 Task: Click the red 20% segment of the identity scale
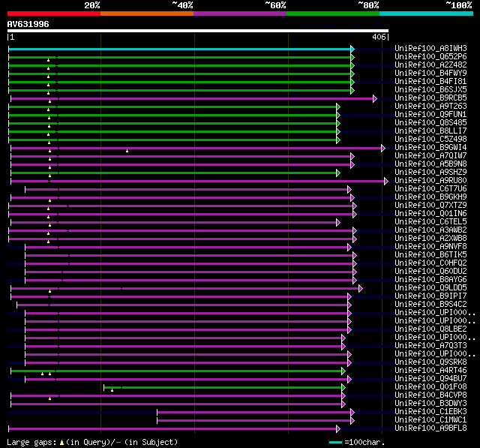coord(54,14)
